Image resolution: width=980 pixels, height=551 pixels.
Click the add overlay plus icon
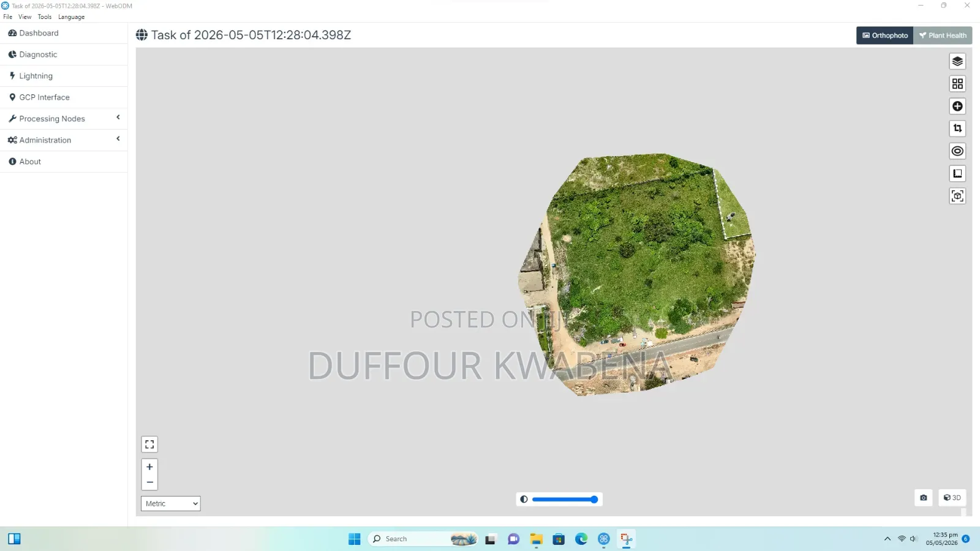957,106
